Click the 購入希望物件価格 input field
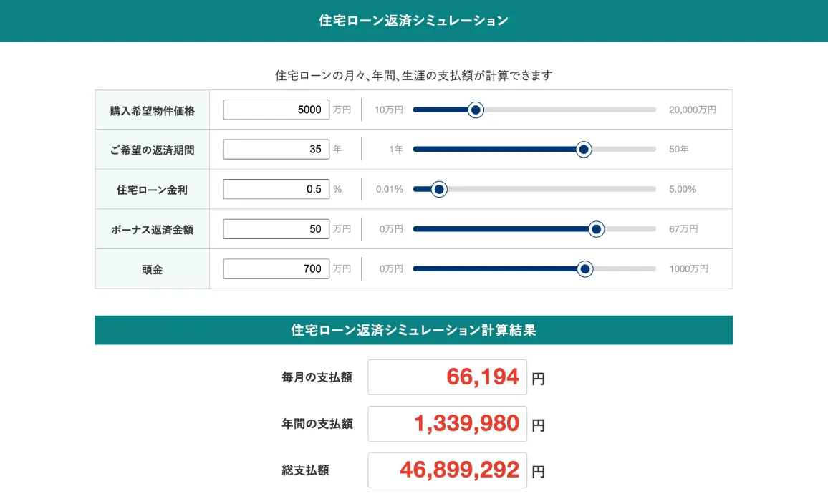 click(276, 110)
